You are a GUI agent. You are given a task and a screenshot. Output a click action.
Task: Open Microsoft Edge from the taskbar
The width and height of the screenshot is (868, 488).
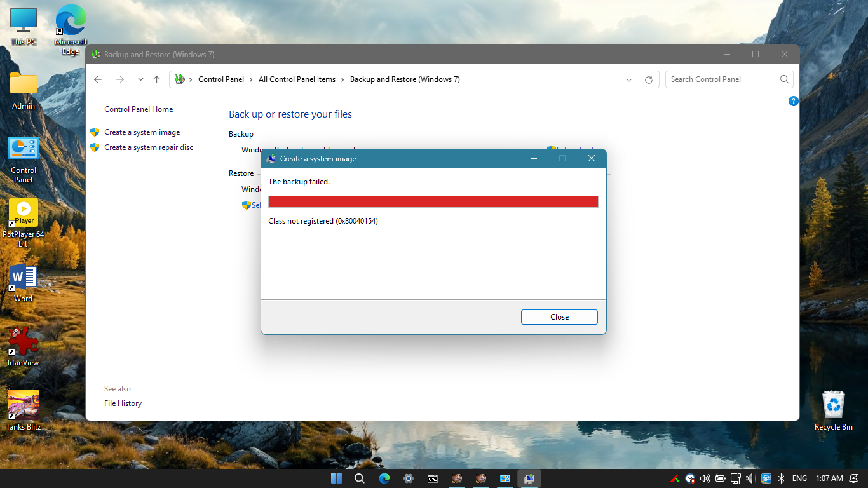384,478
